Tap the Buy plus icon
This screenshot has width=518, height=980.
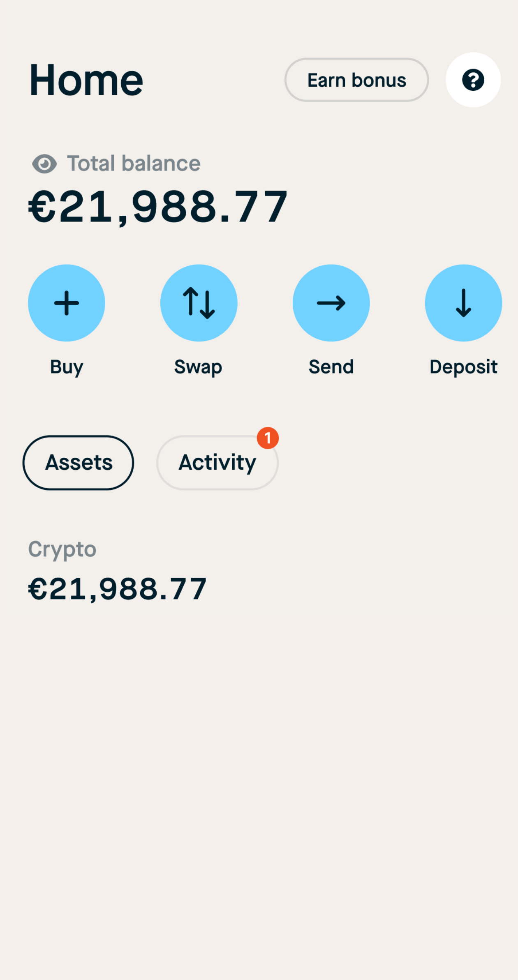(x=67, y=303)
